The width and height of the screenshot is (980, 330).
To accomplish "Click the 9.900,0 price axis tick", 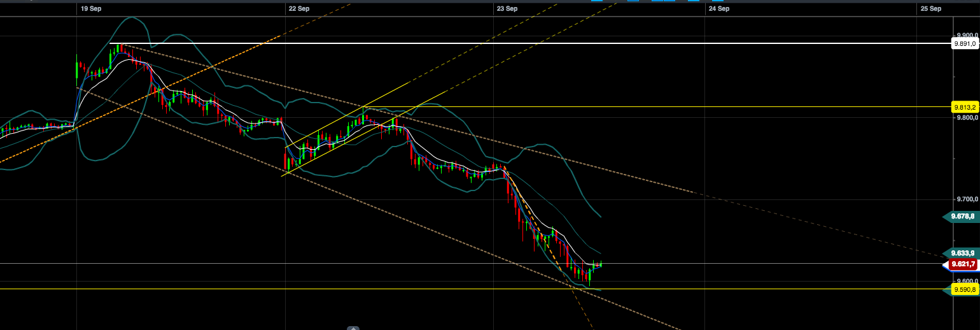I will point(967,36).
